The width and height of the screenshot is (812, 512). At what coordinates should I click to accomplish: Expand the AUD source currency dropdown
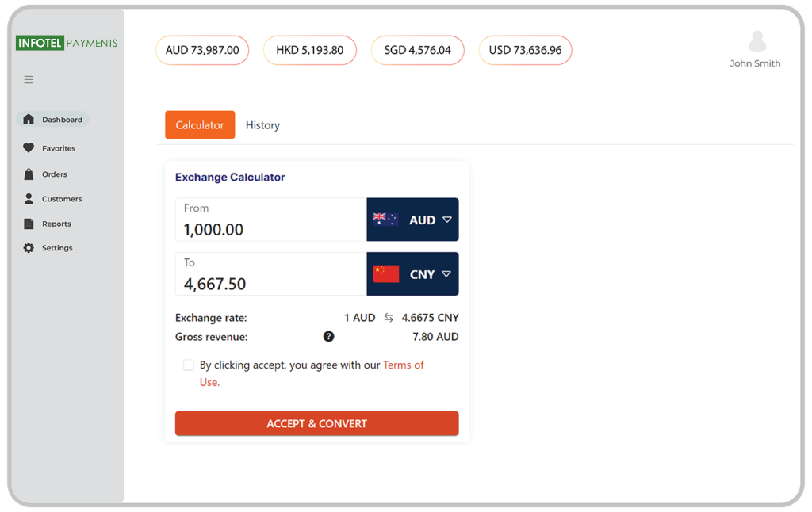coord(412,220)
